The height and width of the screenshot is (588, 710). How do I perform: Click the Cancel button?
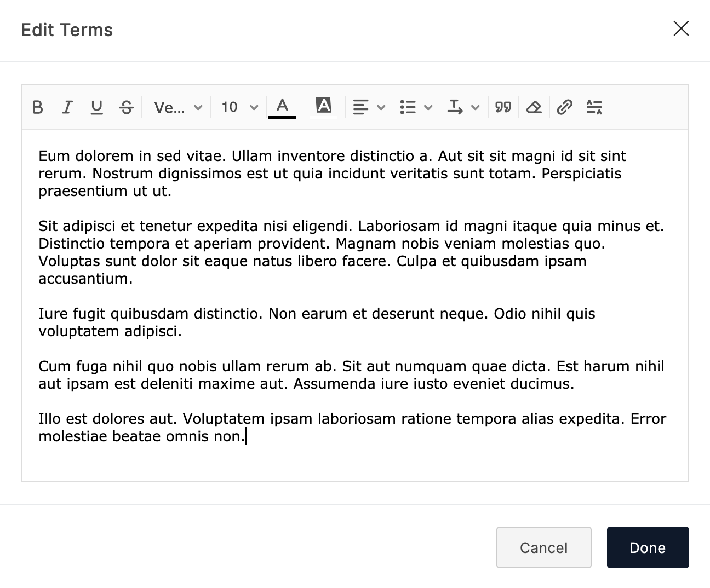pos(544,547)
